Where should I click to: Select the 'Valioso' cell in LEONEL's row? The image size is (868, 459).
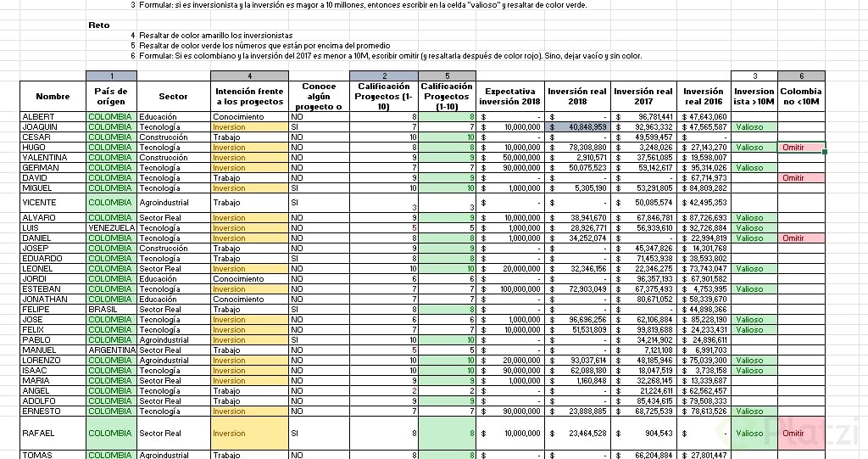(754, 269)
